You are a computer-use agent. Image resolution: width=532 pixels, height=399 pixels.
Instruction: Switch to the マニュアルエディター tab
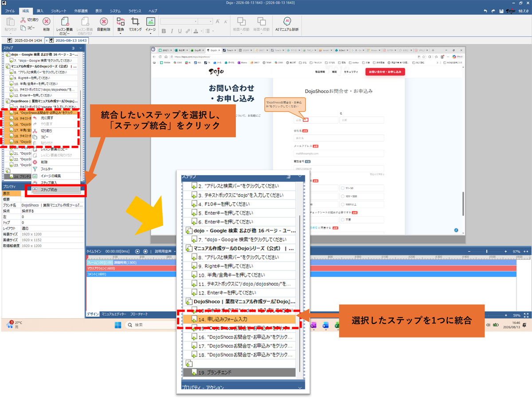tap(114, 313)
